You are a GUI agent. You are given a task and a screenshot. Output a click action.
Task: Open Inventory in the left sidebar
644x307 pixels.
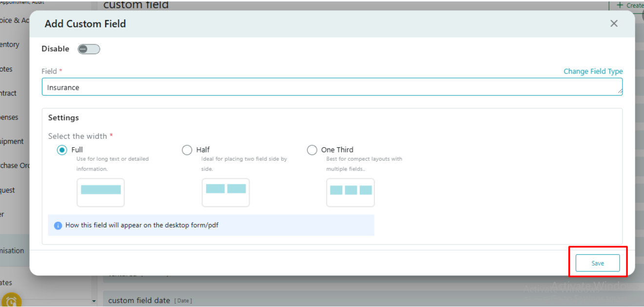pyautogui.click(x=10, y=44)
